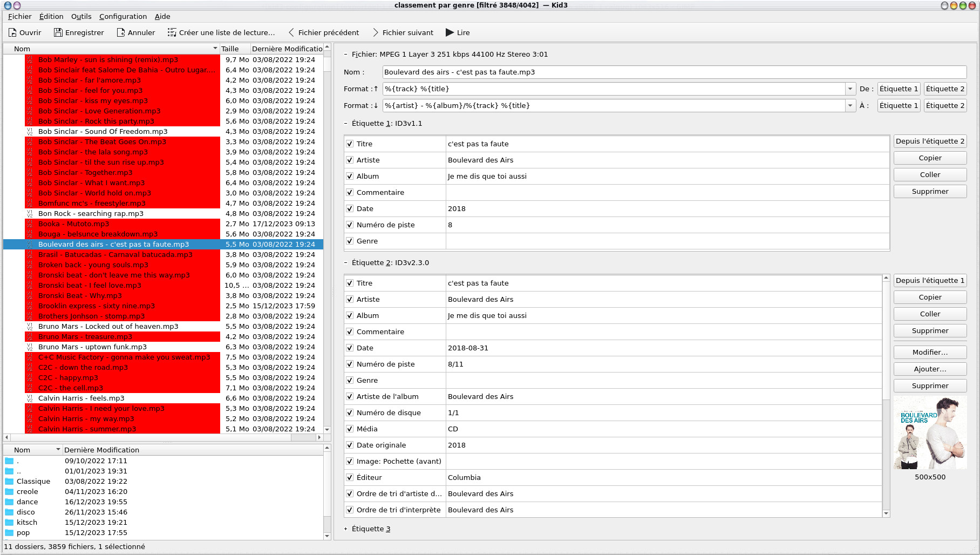Click the Créer une liste de lecture icon
Image resolution: width=980 pixels, height=555 pixels.
coord(172,32)
